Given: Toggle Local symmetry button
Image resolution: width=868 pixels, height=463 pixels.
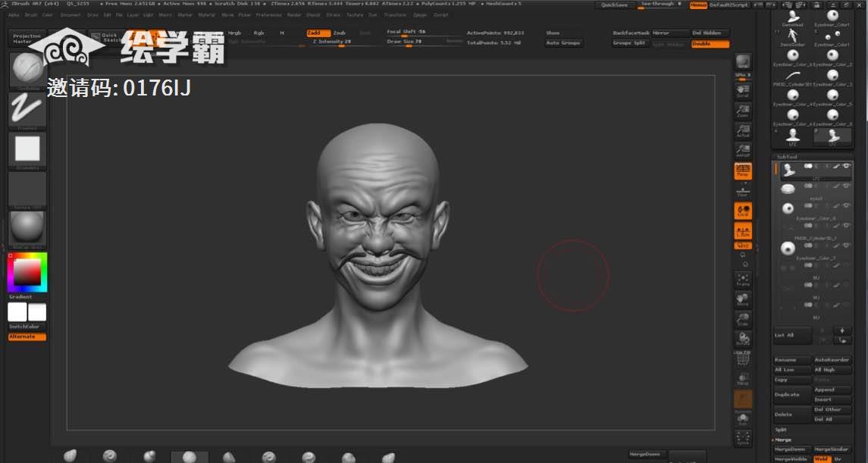Looking at the screenshot, I should tap(743, 211).
